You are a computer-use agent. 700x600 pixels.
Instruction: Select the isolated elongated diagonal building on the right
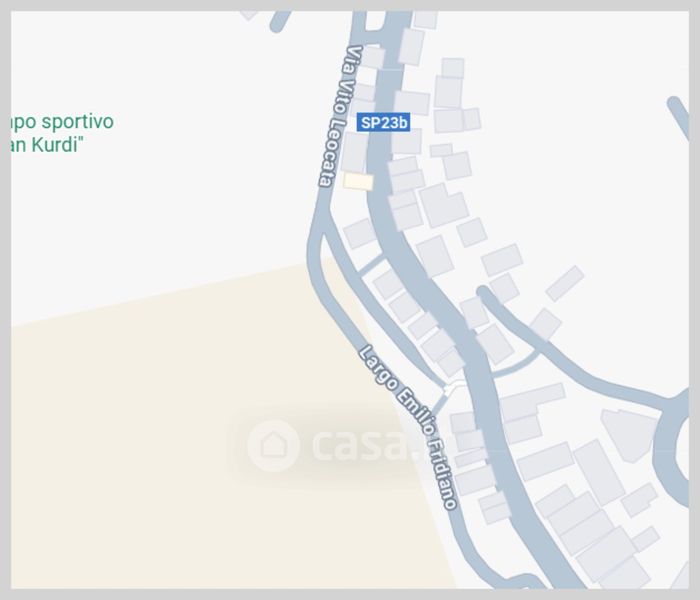[x=565, y=283]
